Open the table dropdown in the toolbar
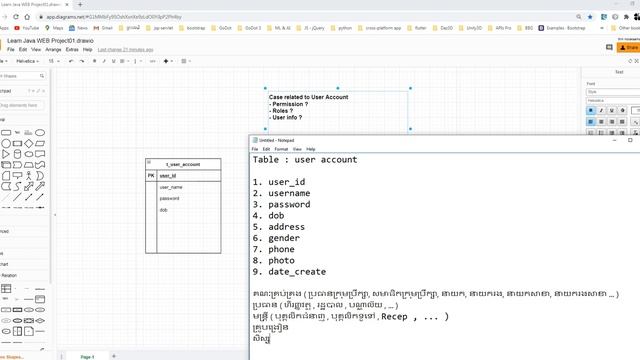The width and height of the screenshot is (640, 360). pos(186,61)
